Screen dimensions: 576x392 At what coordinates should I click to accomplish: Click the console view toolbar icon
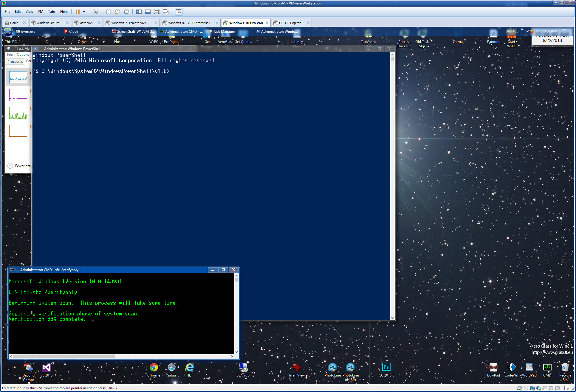click(x=179, y=12)
